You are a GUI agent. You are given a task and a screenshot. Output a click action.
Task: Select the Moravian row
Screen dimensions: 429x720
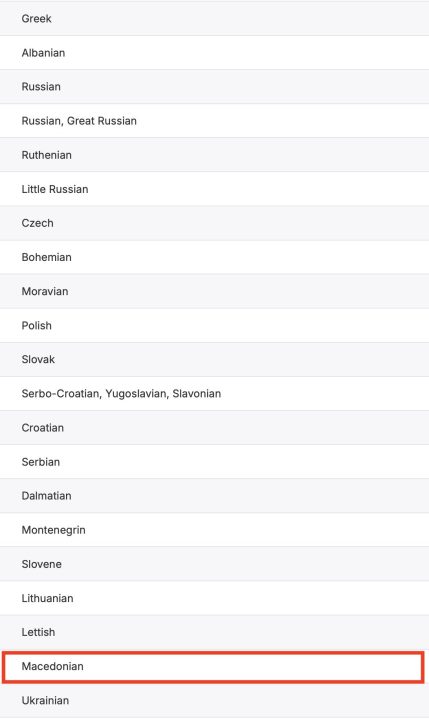(x=214, y=291)
